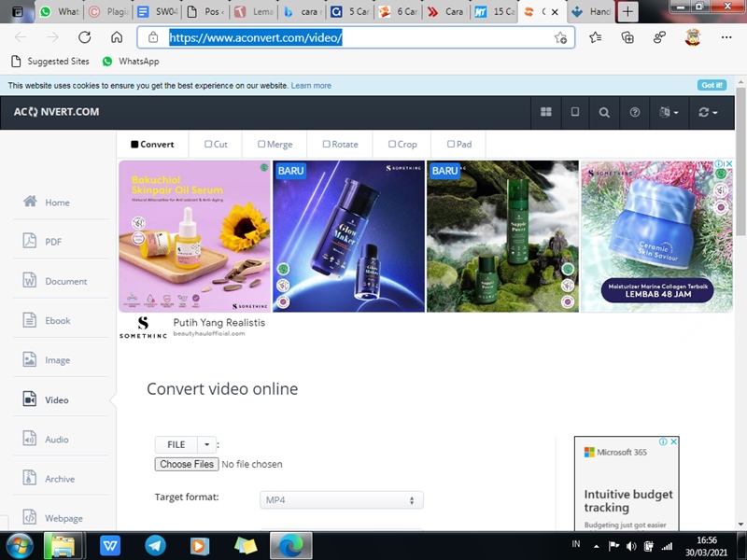Switch to the SW04 document browser tab

coord(157,11)
